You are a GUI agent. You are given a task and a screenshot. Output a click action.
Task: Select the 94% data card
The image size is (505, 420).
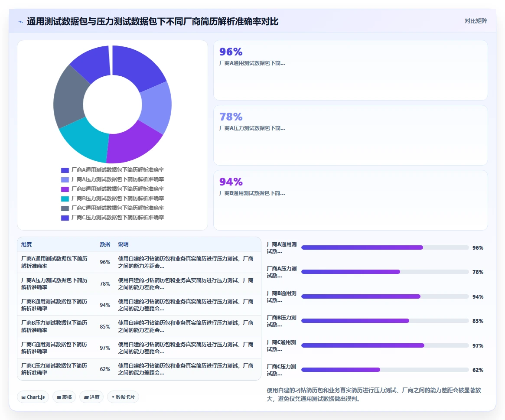coord(350,200)
